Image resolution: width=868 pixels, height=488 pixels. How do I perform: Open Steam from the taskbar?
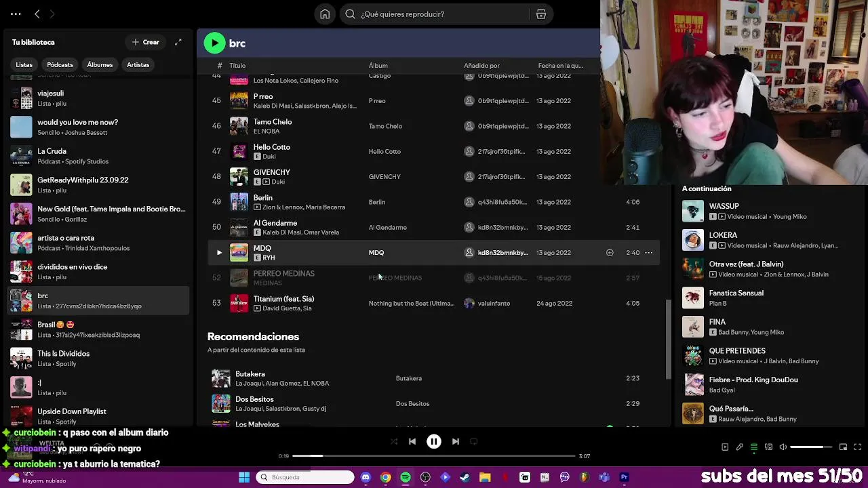[x=465, y=477]
